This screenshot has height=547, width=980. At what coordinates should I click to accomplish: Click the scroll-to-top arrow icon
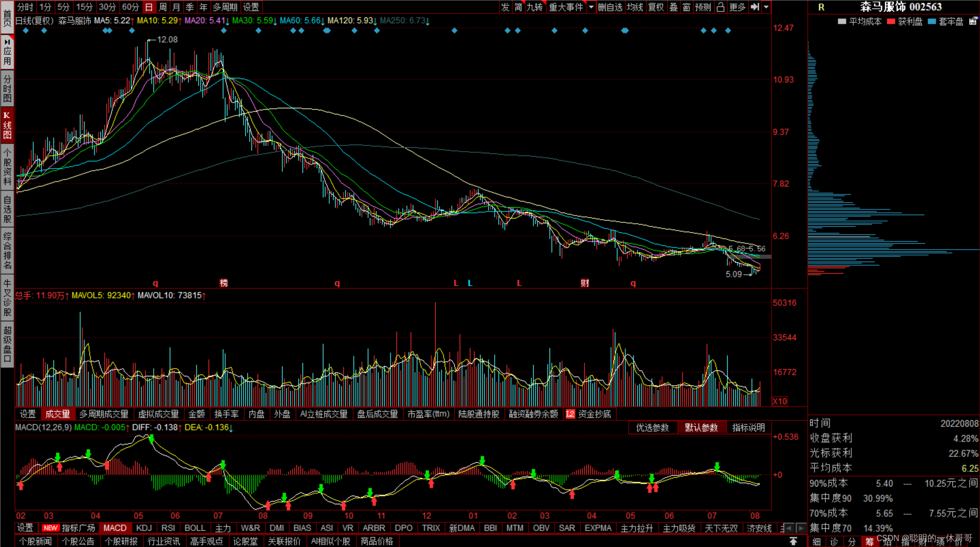pos(793,541)
